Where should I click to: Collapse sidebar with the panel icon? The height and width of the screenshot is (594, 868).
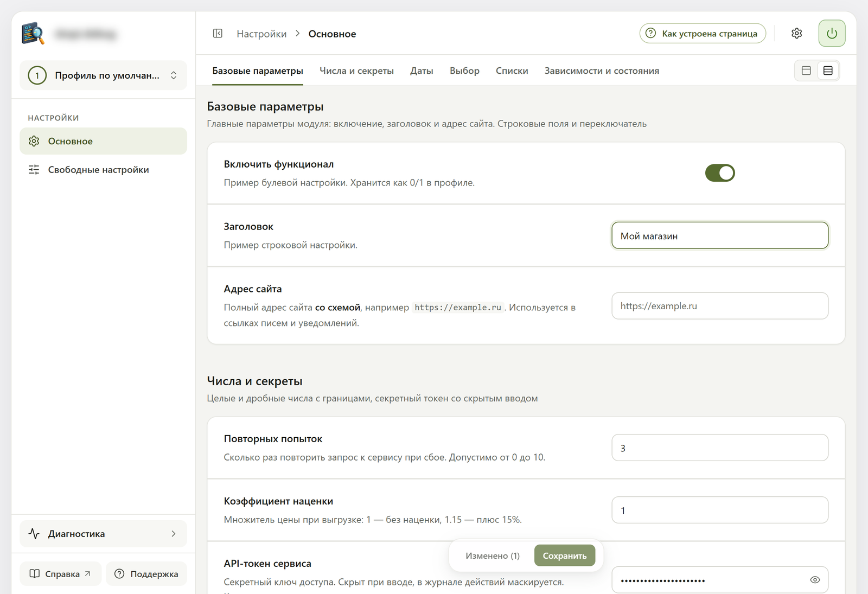coord(218,34)
